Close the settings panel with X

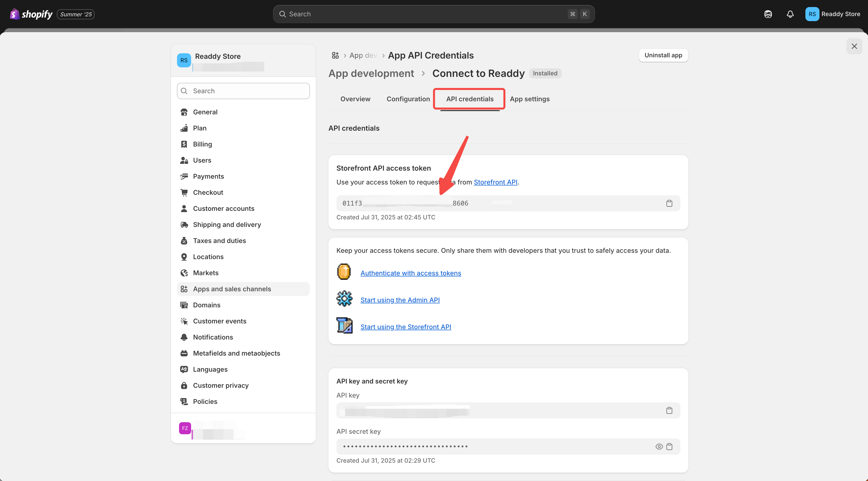854,46
